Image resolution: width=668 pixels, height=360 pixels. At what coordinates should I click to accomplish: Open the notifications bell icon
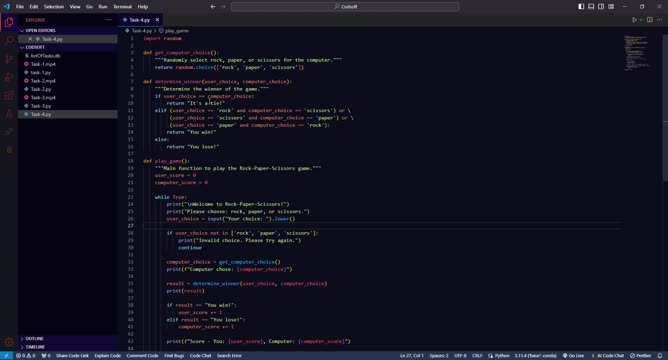(x=660, y=356)
